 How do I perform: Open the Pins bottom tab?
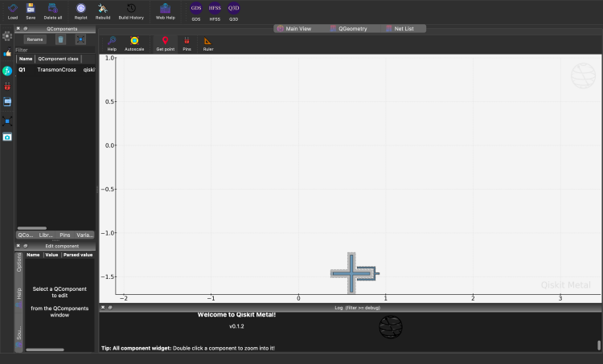coord(64,235)
